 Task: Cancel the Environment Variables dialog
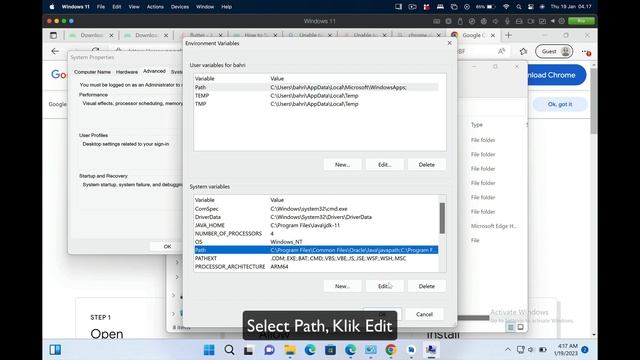coord(424,314)
